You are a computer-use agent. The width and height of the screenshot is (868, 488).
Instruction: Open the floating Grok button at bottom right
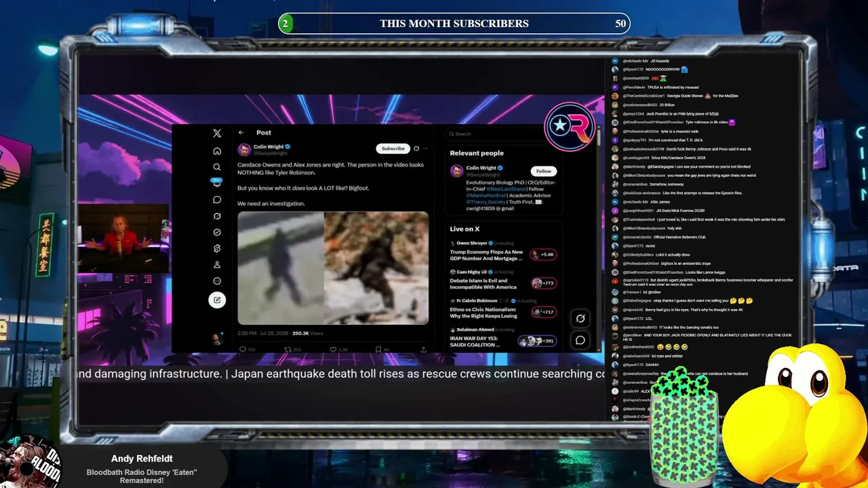(x=580, y=319)
